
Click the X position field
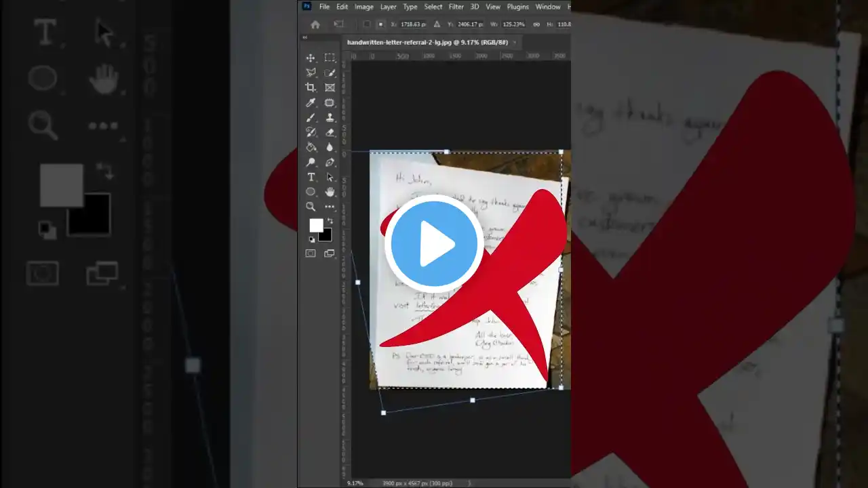(413, 24)
